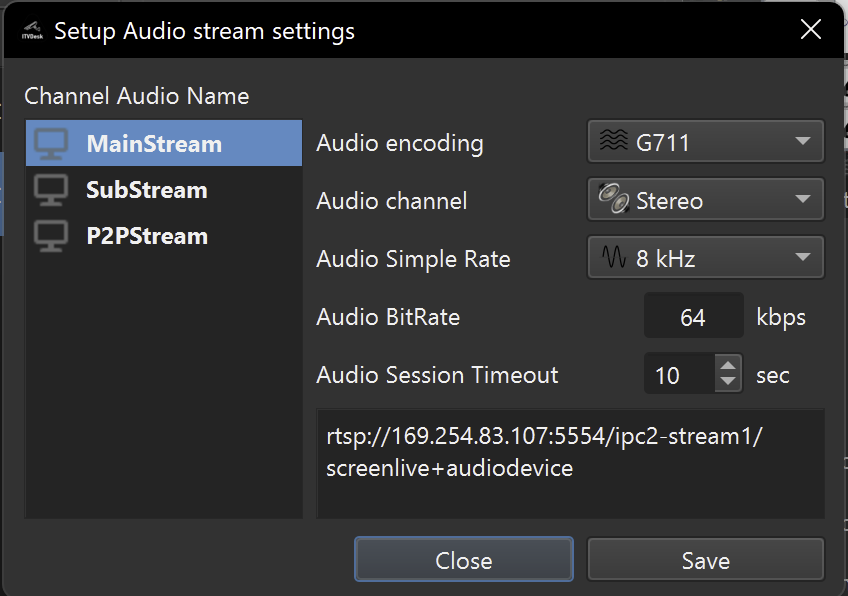The image size is (848, 596).
Task: Select the SubStream channel
Action: [146, 190]
